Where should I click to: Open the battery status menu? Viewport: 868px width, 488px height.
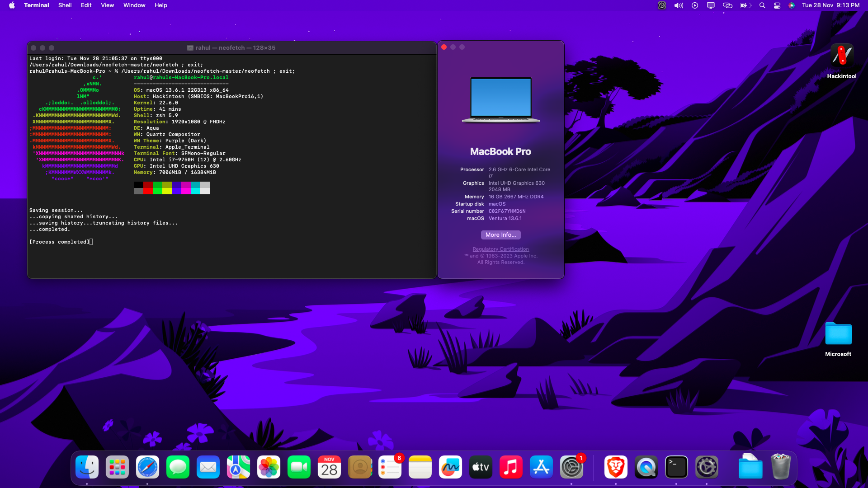point(745,5)
